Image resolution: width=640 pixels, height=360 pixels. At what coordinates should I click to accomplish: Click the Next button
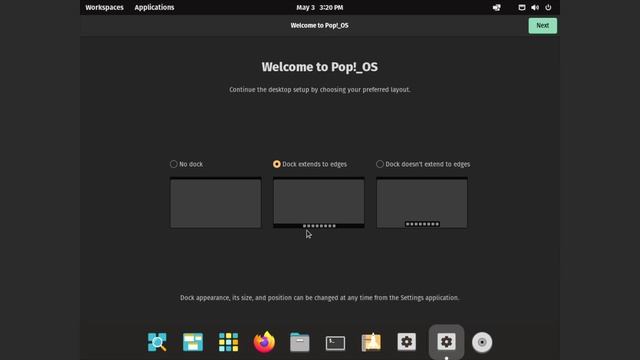[542, 26]
